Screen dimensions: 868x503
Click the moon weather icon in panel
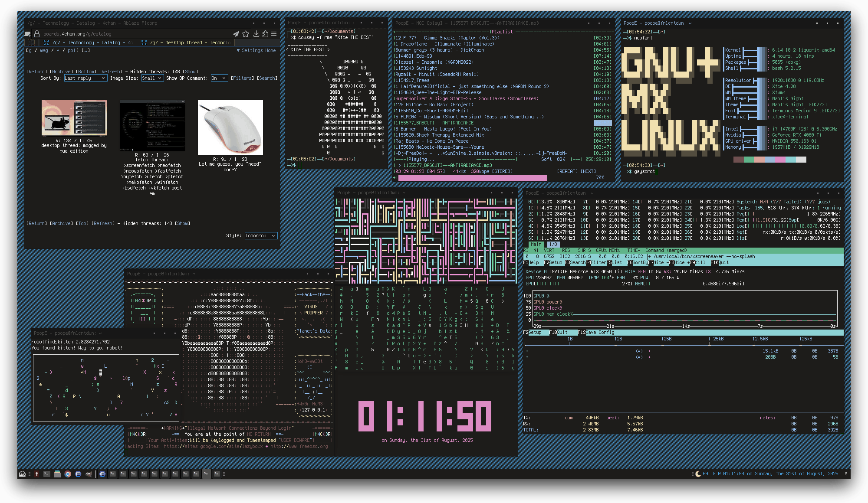(x=698, y=474)
